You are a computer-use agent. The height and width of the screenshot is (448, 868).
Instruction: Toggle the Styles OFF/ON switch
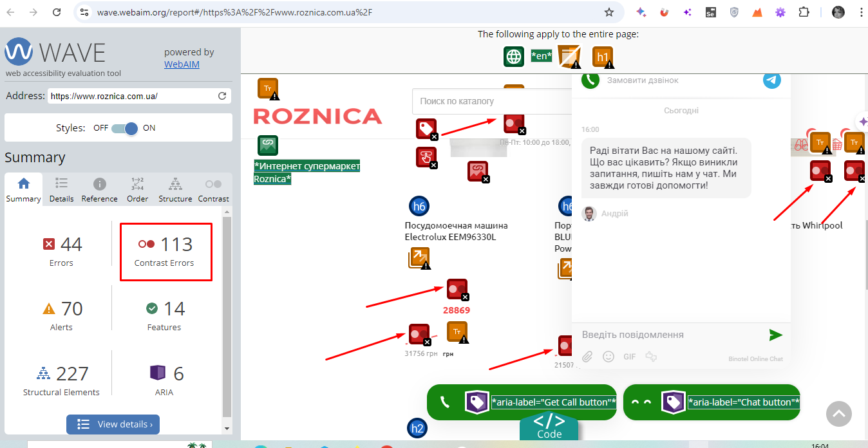tap(124, 128)
